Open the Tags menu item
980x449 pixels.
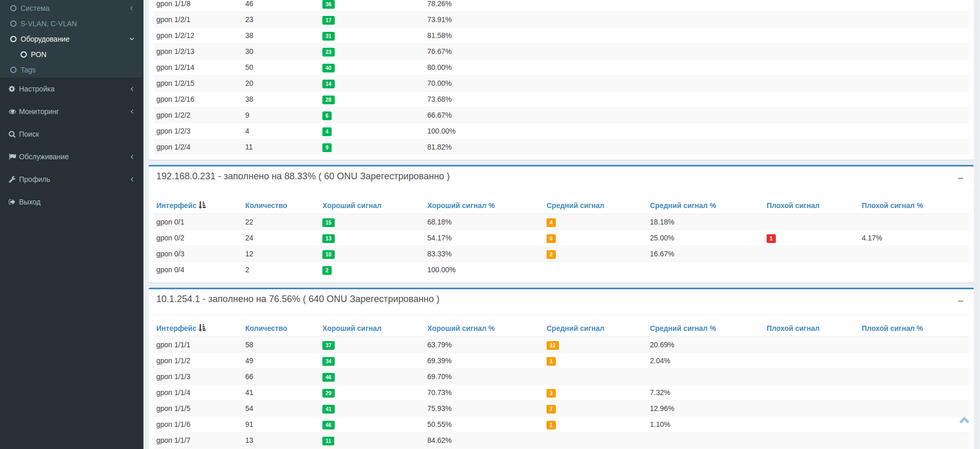(x=28, y=70)
